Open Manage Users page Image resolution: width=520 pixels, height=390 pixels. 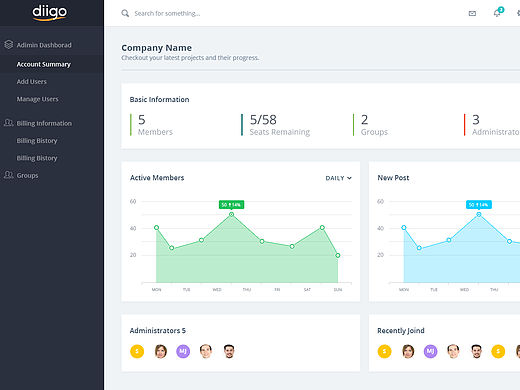pos(37,99)
